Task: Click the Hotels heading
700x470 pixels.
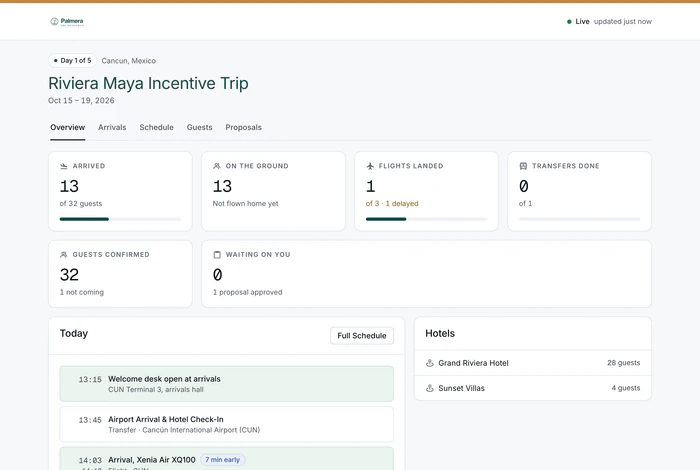Action: (x=440, y=333)
